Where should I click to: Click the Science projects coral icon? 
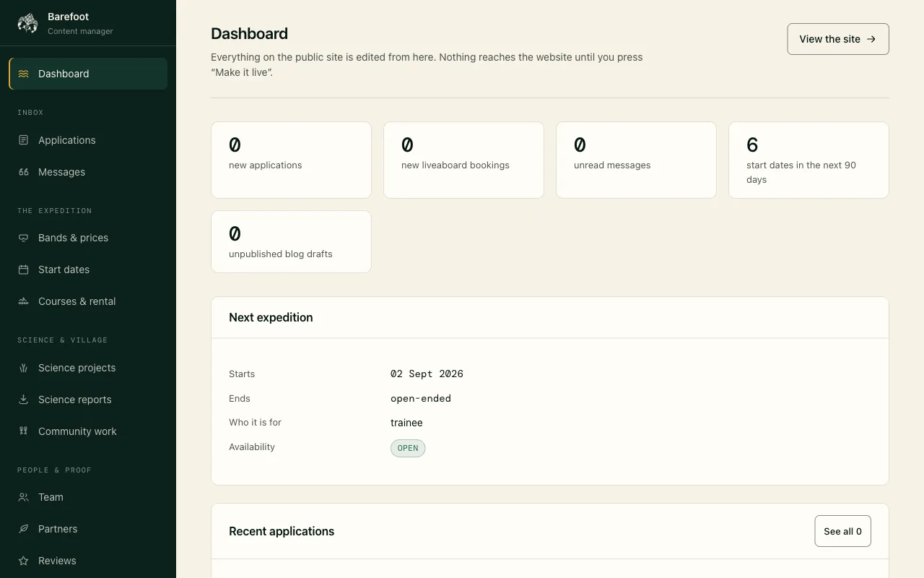pos(24,368)
